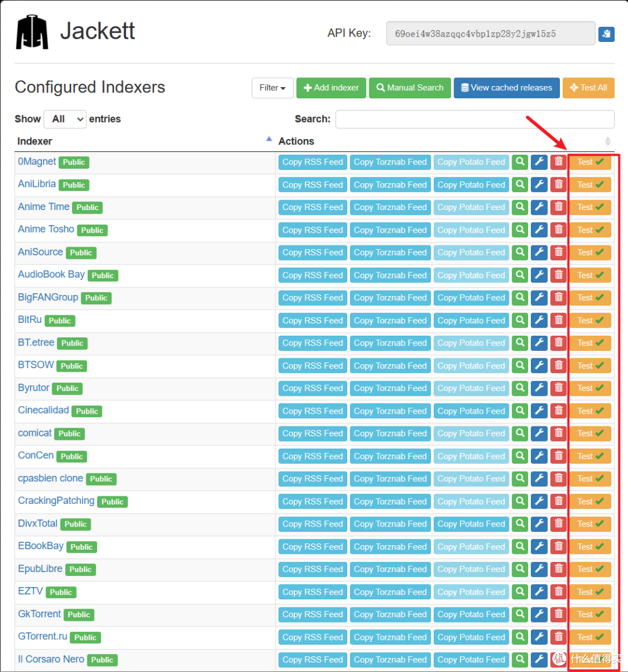Search the BTSOW indexer with its magnifier icon
This screenshot has width=628, height=672.
pyautogui.click(x=520, y=365)
